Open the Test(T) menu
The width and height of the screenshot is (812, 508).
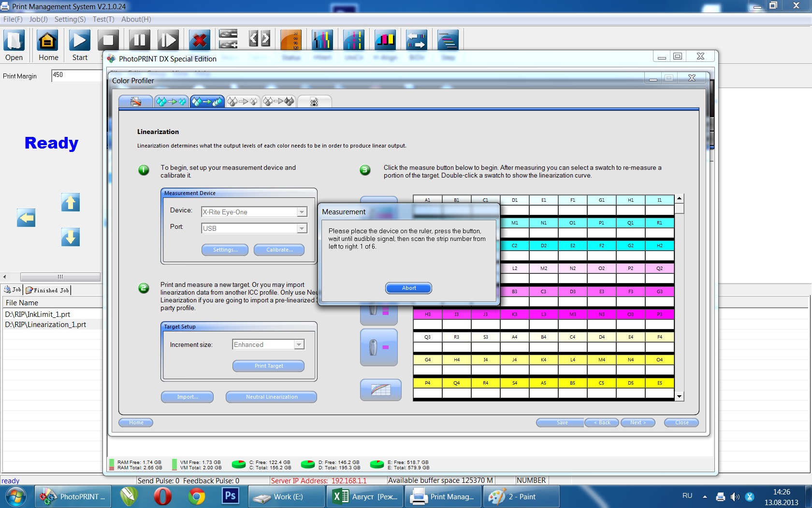point(103,19)
